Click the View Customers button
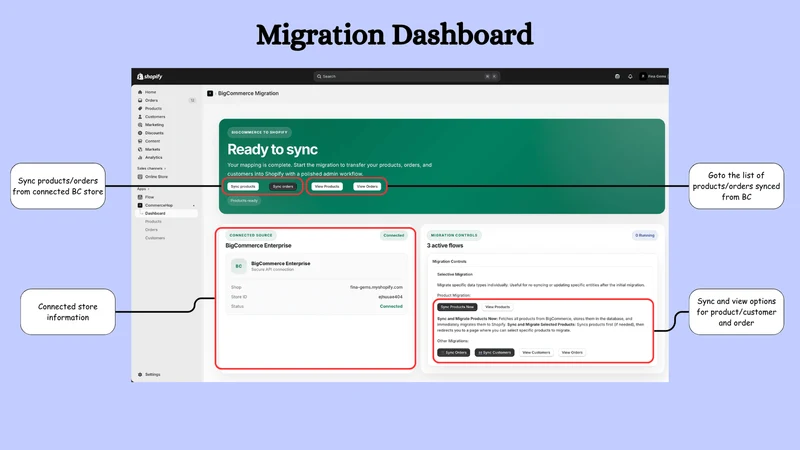This screenshot has height=450, width=800. [536, 353]
